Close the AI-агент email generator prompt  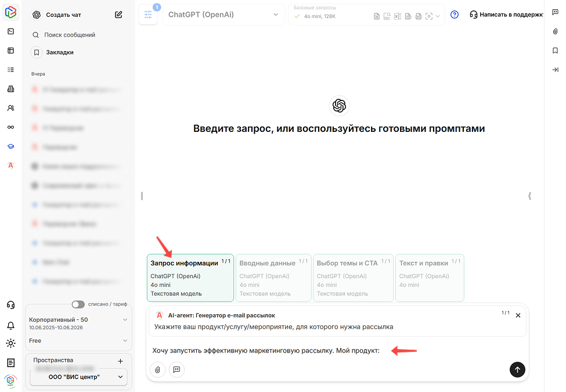(x=518, y=315)
